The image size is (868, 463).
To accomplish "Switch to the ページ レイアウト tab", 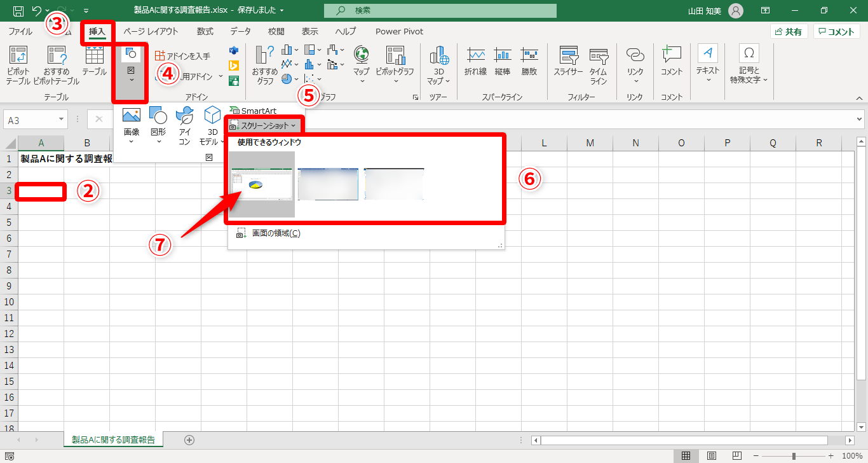I will (x=151, y=31).
